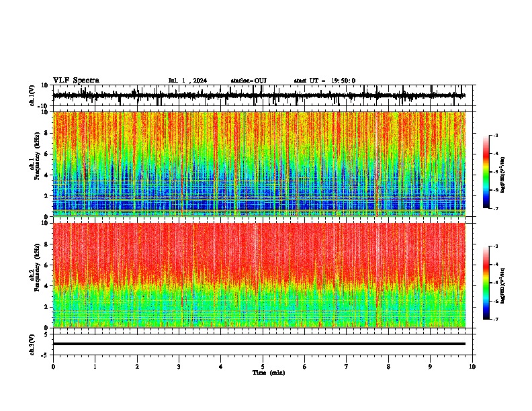
Task: Click the -3 label on ch.1 color bar
Action: point(496,136)
